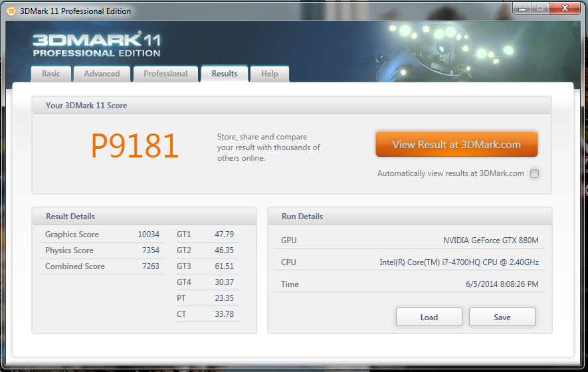Image resolution: width=588 pixels, height=372 pixels.
Task: Select the Graphics Score value 10034
Action: pyautogui.click(x=149, y=234)
